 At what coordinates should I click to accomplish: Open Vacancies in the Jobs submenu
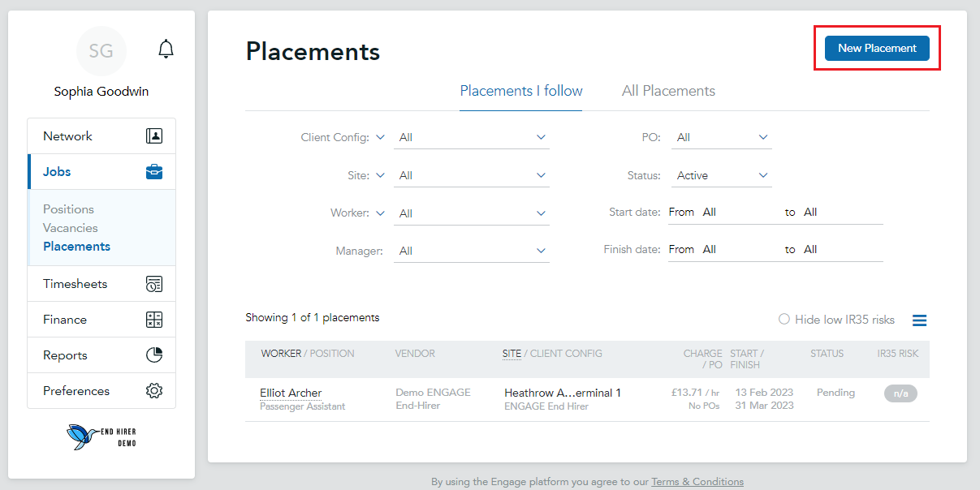[71, 228]
